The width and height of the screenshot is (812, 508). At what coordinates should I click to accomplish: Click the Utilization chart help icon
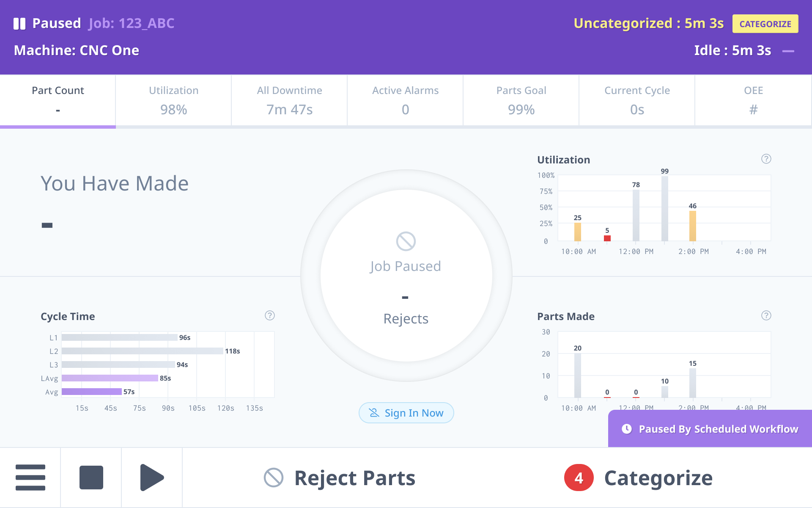[766, 159]
